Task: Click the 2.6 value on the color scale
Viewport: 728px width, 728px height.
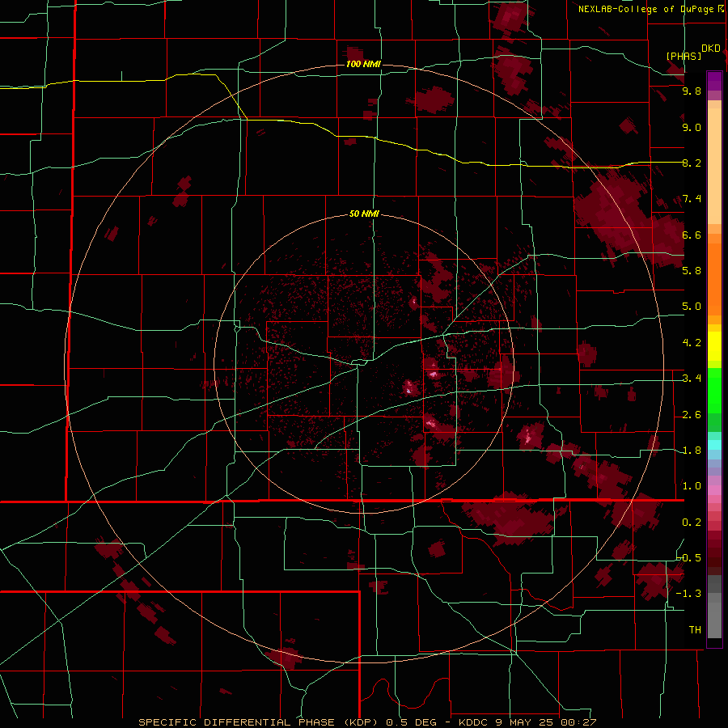Action: [692, 415]
